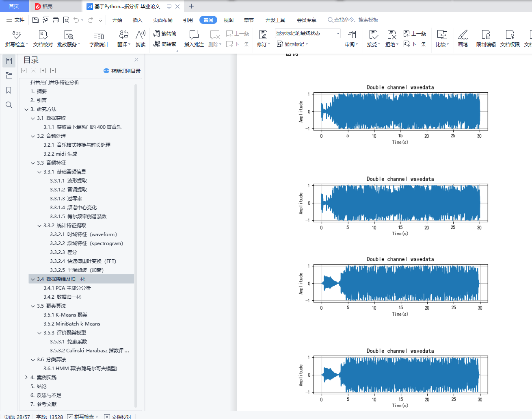Switch to the 插入 ribbon tab
532x419 pixels.
coord(138,20)
